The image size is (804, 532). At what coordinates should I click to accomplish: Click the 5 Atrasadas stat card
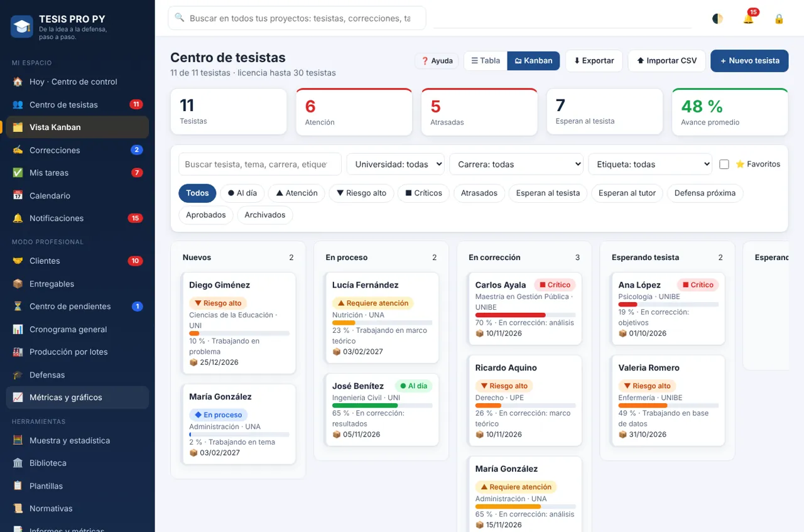tap(479, 112)
